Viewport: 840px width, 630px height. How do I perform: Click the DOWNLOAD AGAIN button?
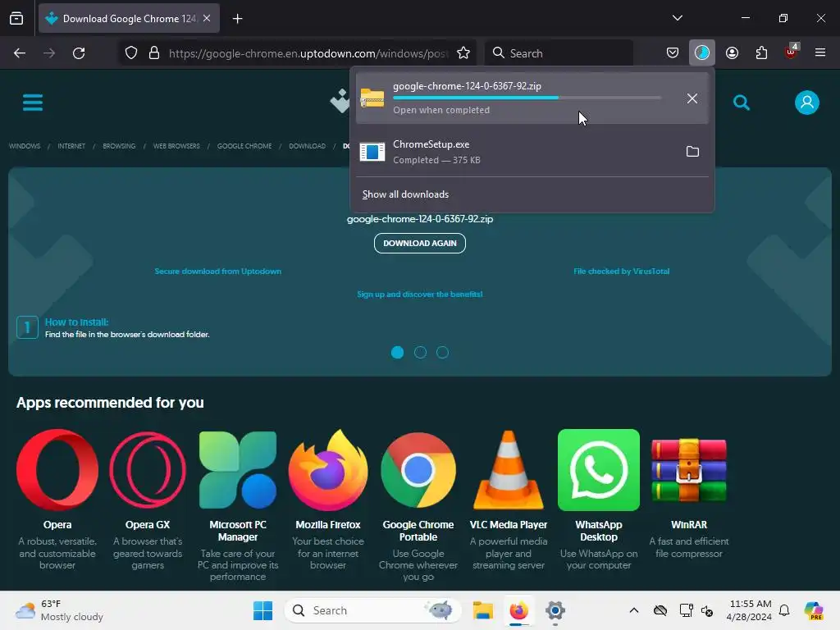419,243
